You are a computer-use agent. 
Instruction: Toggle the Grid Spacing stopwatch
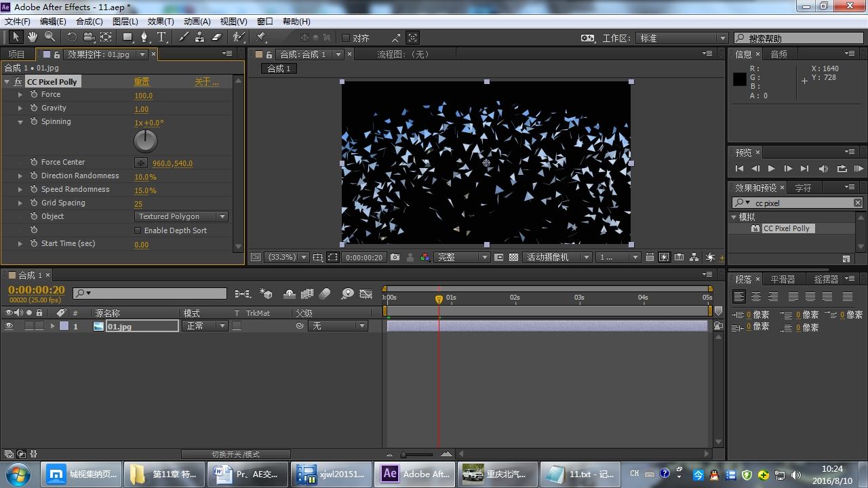coord(33,203)
